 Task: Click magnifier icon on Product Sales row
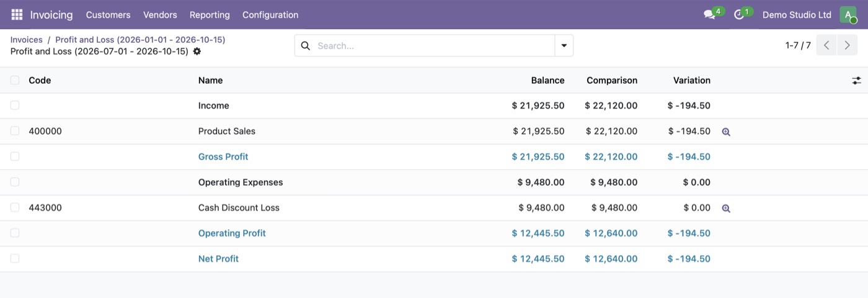pos(726,132)
